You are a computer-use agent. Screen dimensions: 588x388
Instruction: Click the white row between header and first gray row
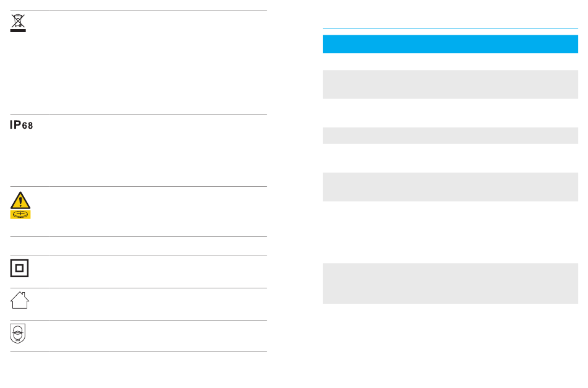451,61
